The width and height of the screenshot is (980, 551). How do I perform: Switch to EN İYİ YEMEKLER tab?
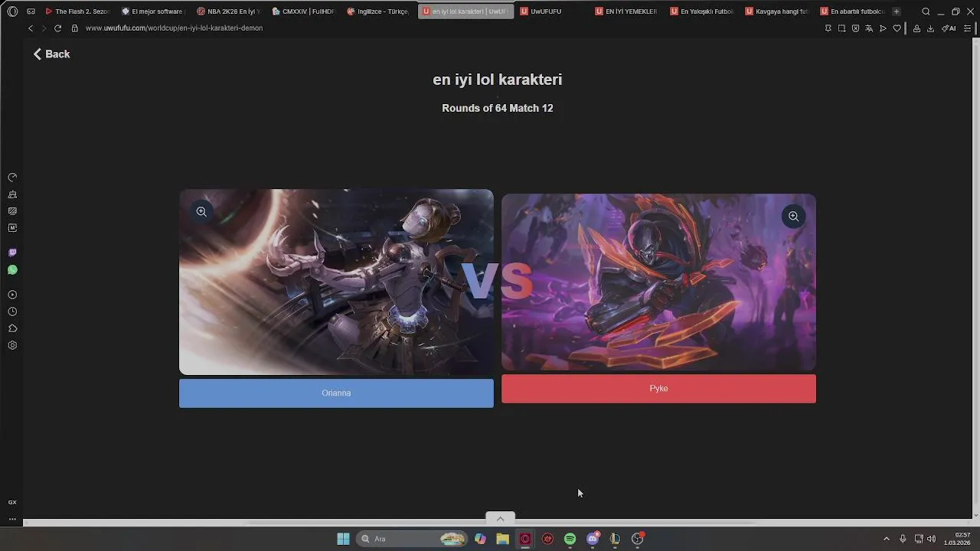coord(626,11)
